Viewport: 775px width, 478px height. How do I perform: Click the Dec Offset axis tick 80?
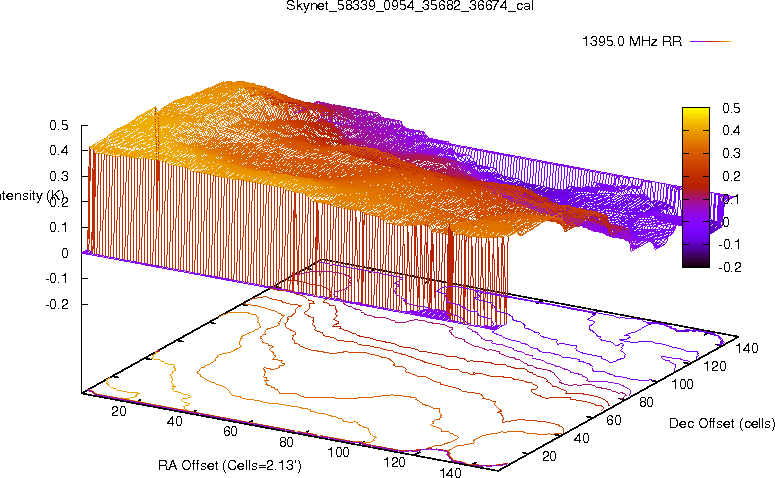(x=646, y=402)
